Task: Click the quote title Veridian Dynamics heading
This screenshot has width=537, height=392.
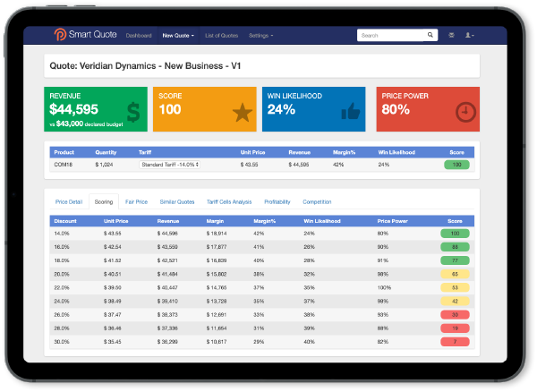Action: point(145,65)
